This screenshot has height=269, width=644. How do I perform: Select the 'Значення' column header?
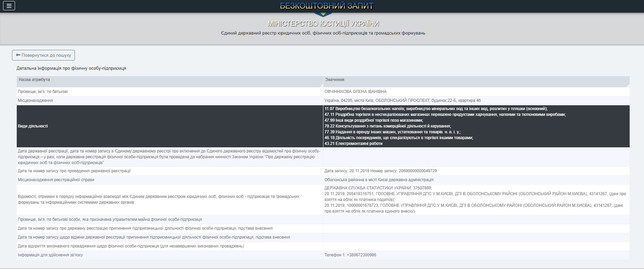pos(335,80)
